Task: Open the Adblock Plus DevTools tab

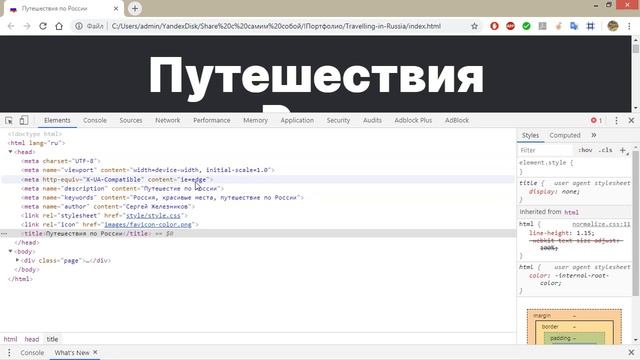Action: (x=413, y=120)
